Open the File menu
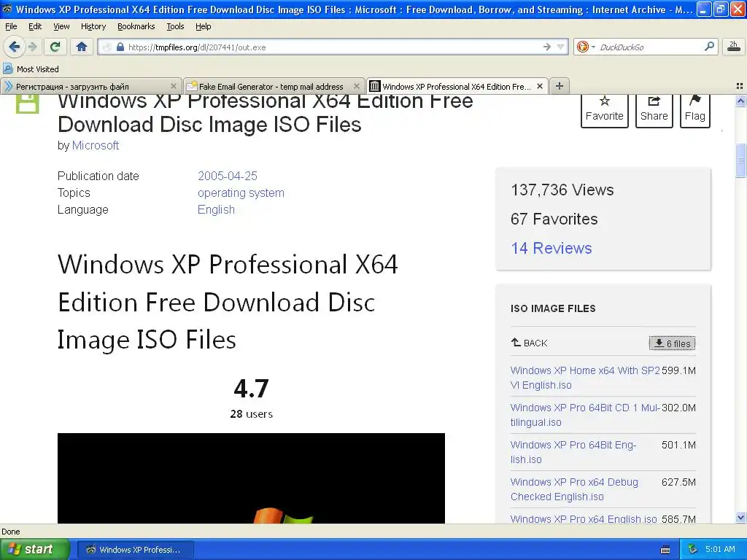This screenshot has height=560, width=747. coord(11,26)
